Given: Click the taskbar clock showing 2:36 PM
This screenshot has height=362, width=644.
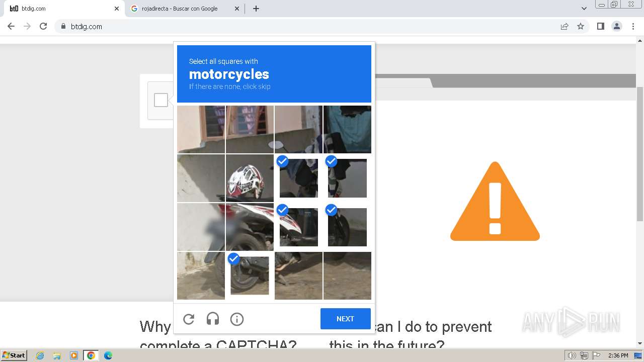Looking at the screenshot, I should (x=618, y=355).
